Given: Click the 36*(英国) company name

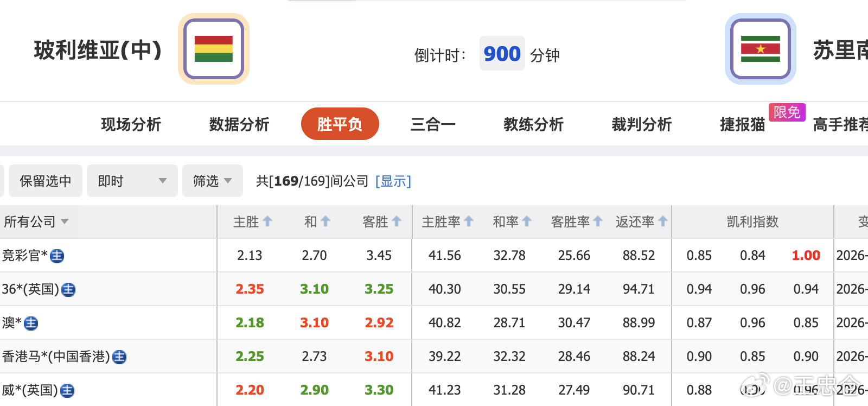Looking at the screenshot, I should pyautogui.click(x=30, y=289).
